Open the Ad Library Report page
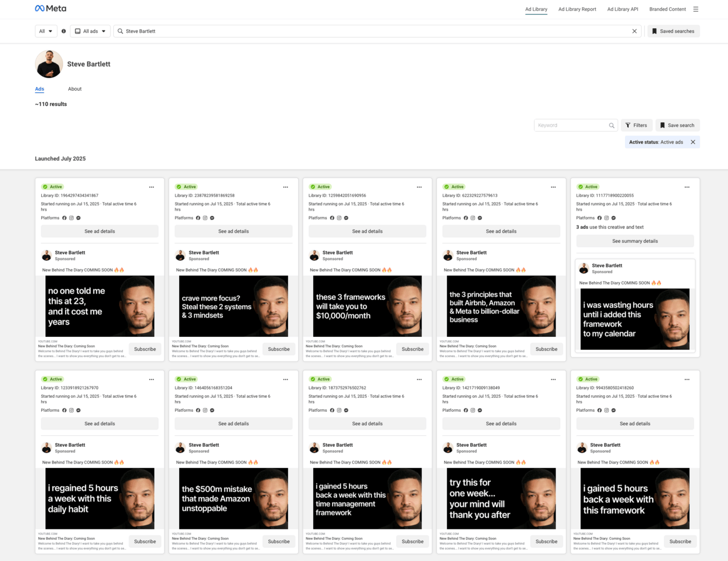This screenshot has height=561, width=728. 577,9
